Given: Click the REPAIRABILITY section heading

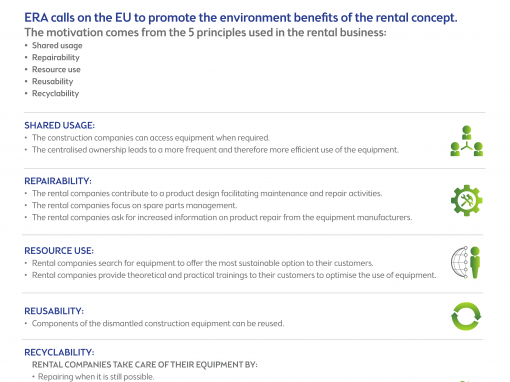Looking at the screenshot, I should (58, 181).
